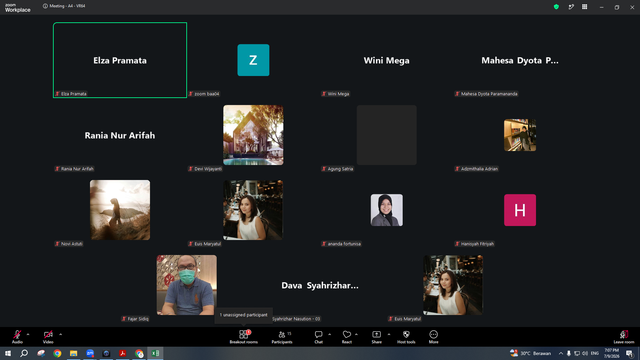
Task: Click the Leave room button
Action: tap(624, 336)
